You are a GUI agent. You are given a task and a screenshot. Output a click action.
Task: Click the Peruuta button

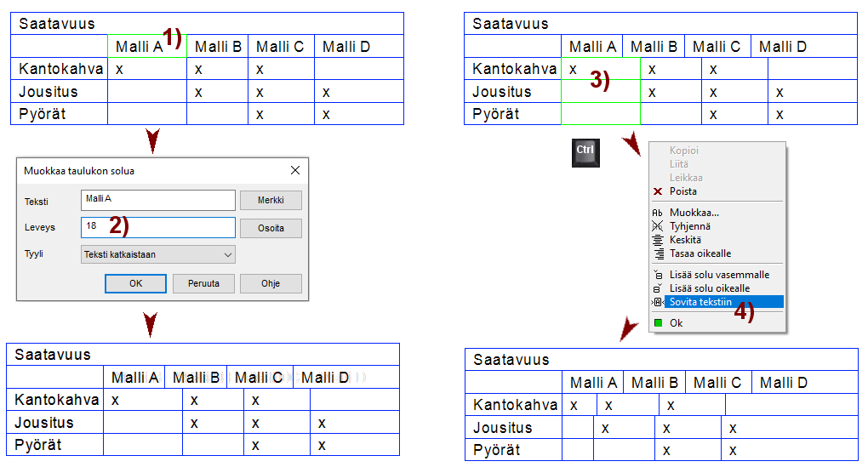click(203, 283)
